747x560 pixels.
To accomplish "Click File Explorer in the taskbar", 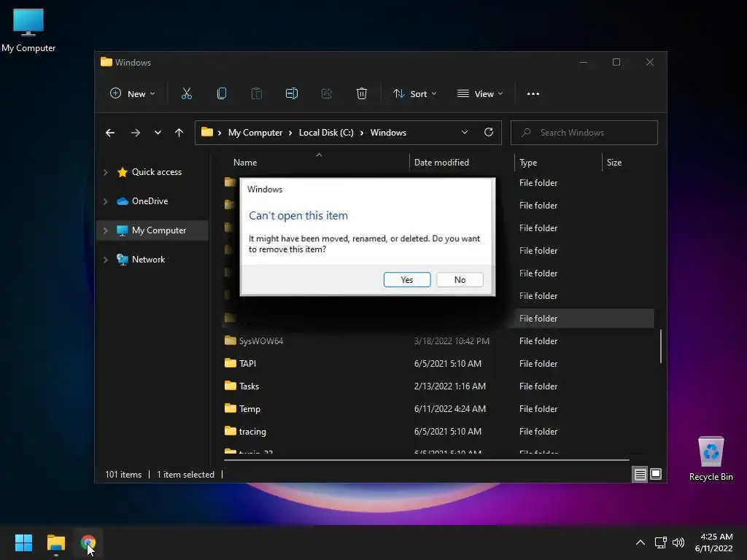I will [x=55, y=542].
